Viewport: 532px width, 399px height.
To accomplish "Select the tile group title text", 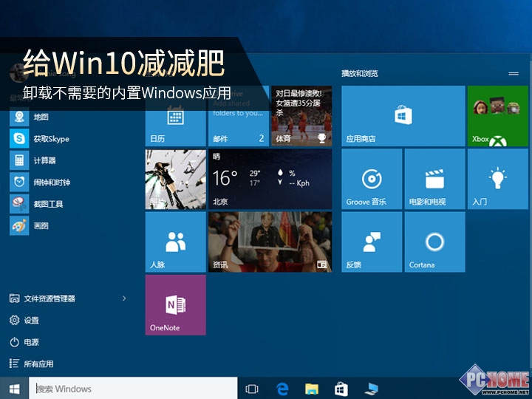I will click(x=360, y=73).
